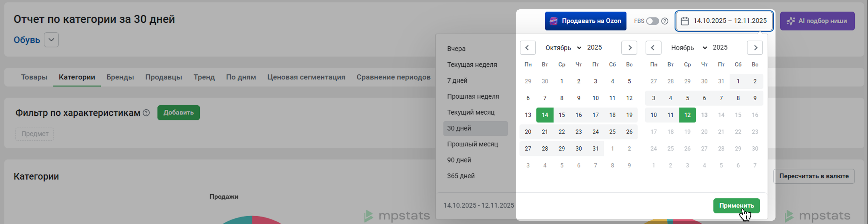Go to previous month in October calendar
The image size is (868, 224).
pos(528,47)
